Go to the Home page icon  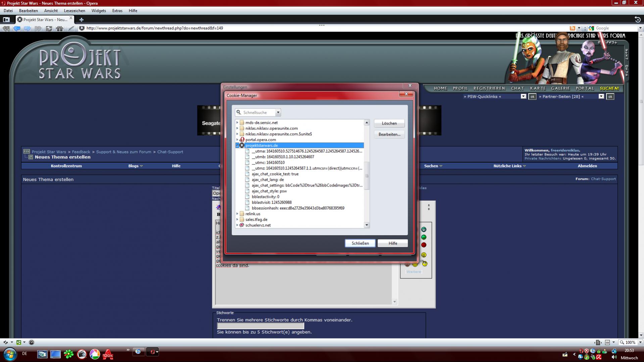tap(60, 29)
